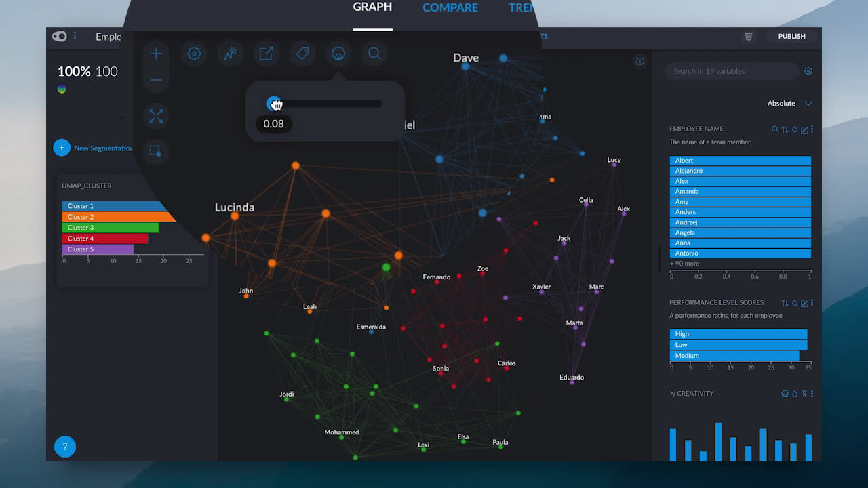Screen dimensions: 868x488
Task: Select the magic wand tool
Action: pyautogui.click(x=230, y=54)
